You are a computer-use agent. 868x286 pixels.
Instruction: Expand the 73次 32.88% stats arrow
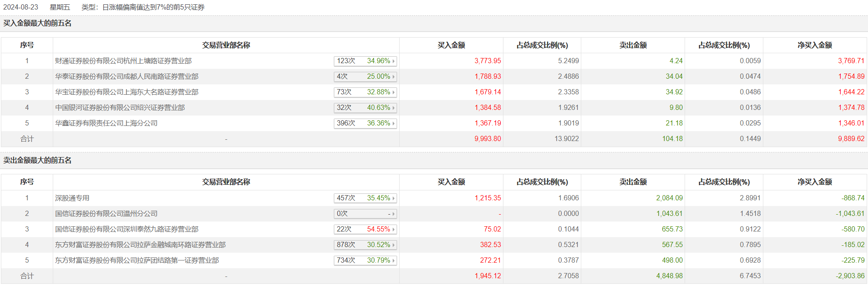tap(393, 93)
